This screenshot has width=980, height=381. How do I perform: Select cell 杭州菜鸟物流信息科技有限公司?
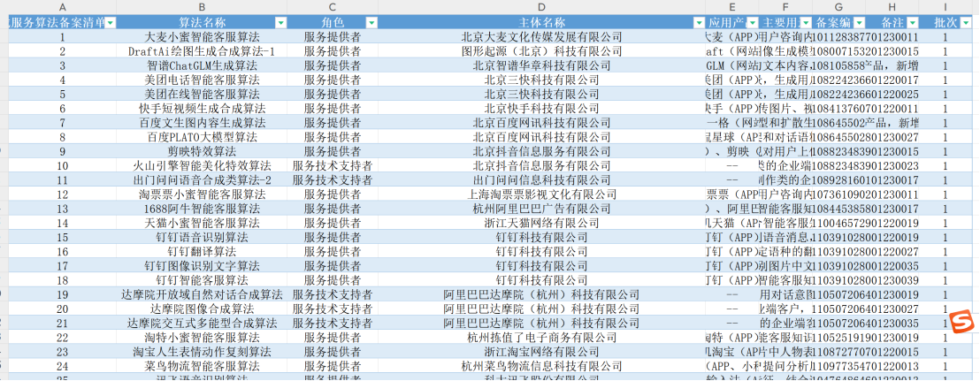coord(541,367)
